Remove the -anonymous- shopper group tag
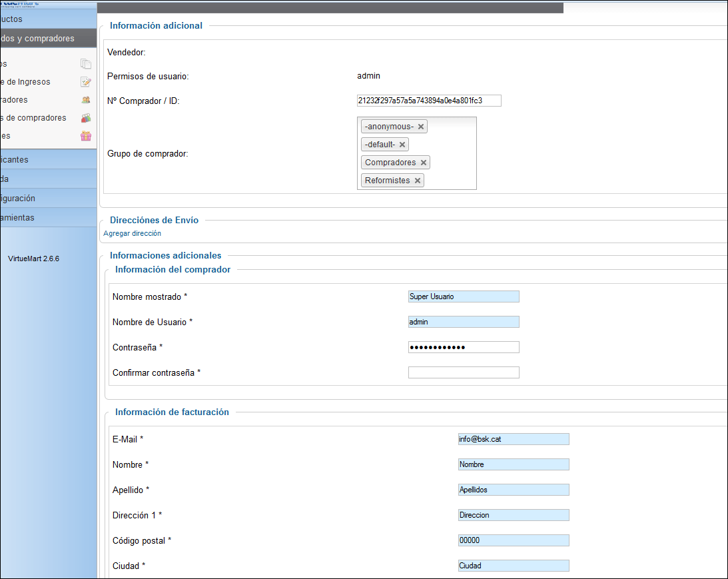 tap(421, 127)
